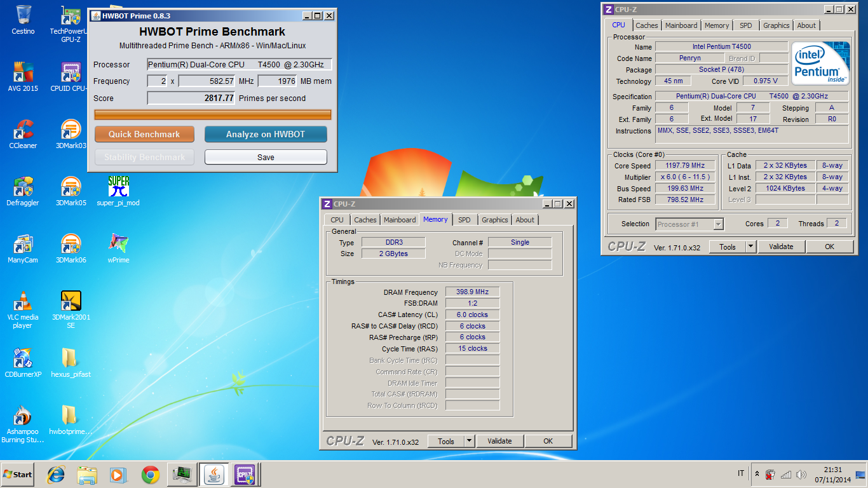Open the volume speaker tray icon
This screenshot has height=488, width=868.
point(801,475)
